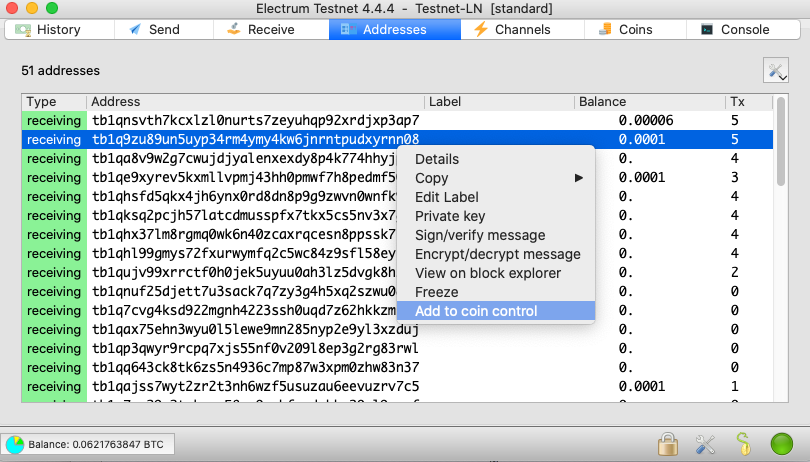
Task: Sort by the Type column header
Action: pyautogui.click(x=54, y=102)
